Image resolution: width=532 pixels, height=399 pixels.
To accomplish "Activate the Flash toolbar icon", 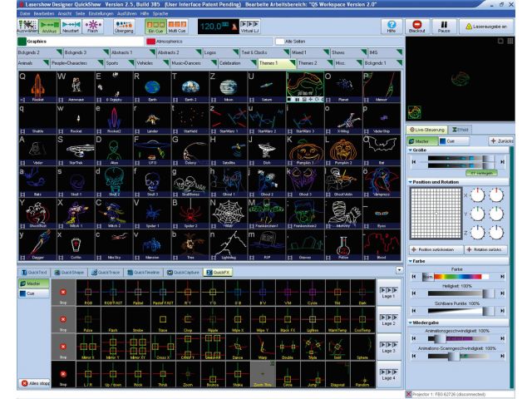I will (x=92, y=27).
